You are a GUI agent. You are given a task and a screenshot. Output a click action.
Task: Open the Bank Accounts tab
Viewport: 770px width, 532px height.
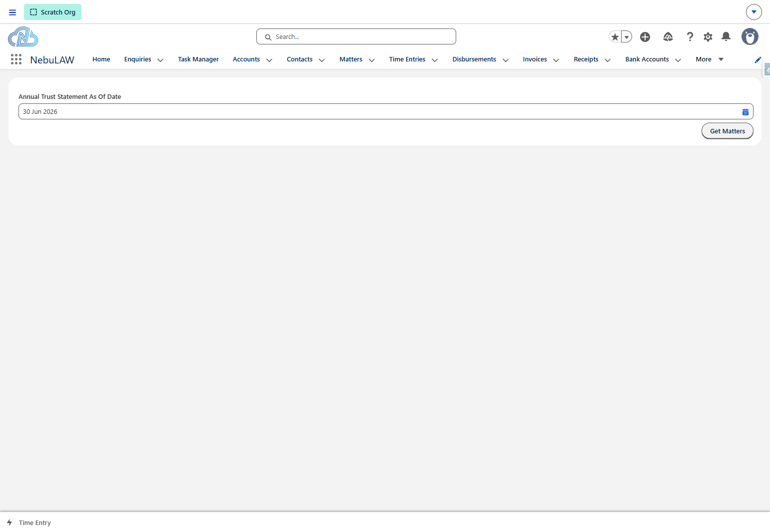tap(647, 59)
